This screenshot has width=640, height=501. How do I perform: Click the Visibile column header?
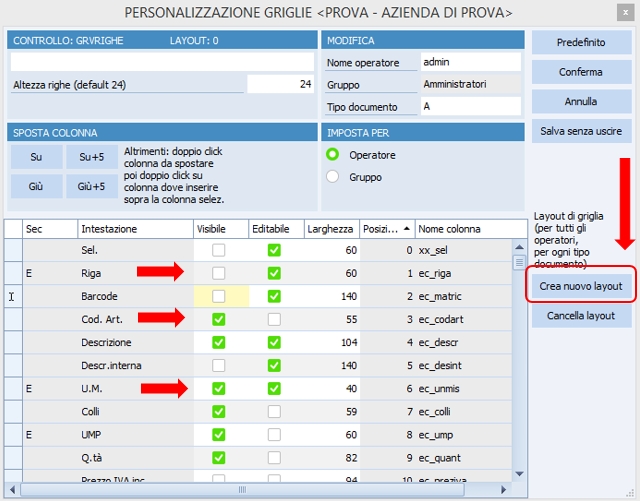[221, 229]
